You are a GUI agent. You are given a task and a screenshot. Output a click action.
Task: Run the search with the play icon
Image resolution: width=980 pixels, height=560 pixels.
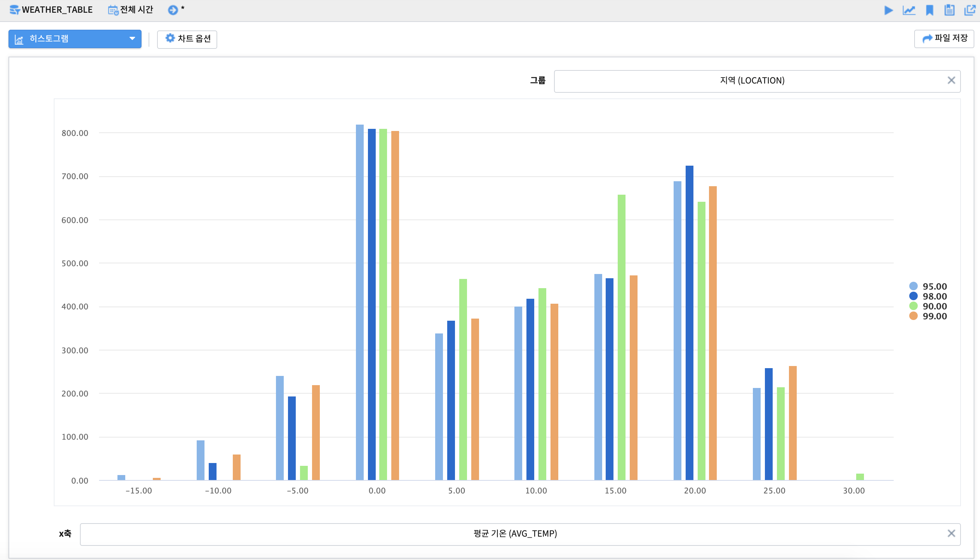pyautogui.click(x=888, y=10)
